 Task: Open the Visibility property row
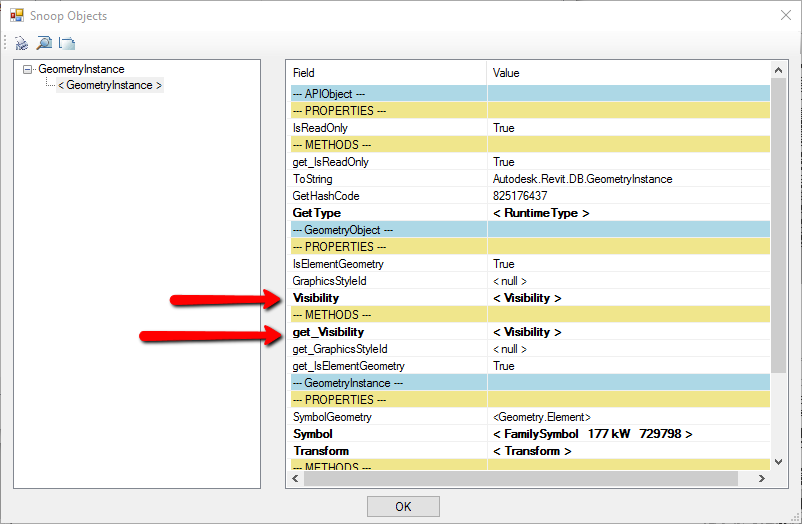[315, 298]
